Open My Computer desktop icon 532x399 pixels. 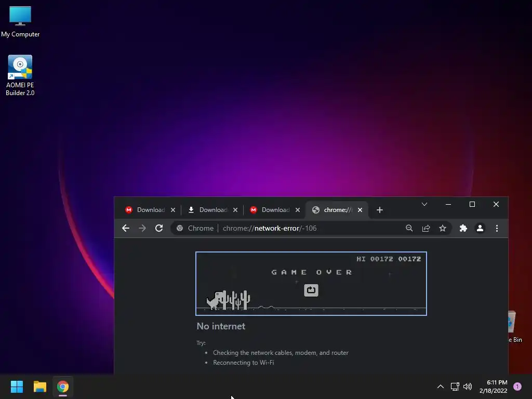click(x=20, y=22)
